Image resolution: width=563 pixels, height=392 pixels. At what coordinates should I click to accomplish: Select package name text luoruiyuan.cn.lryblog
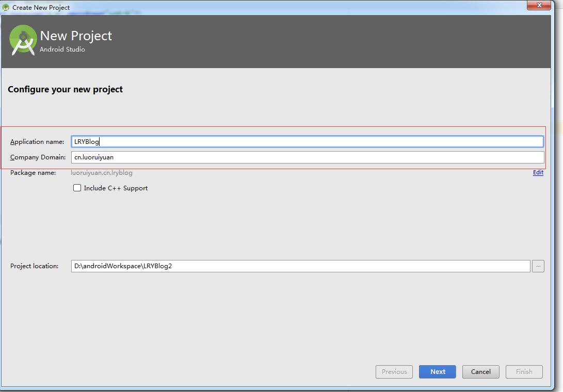[x=102, y=173]
